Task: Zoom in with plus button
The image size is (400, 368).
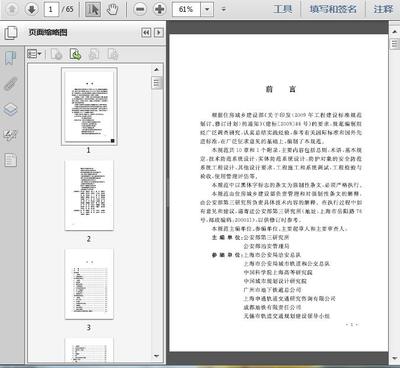Action: click(160, 9)
